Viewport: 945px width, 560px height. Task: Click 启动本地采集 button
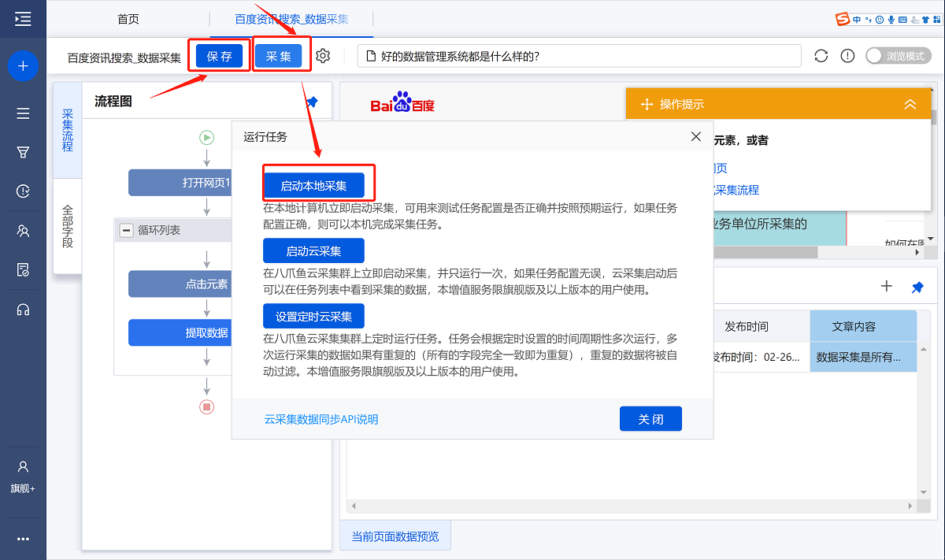pos(314,186)
